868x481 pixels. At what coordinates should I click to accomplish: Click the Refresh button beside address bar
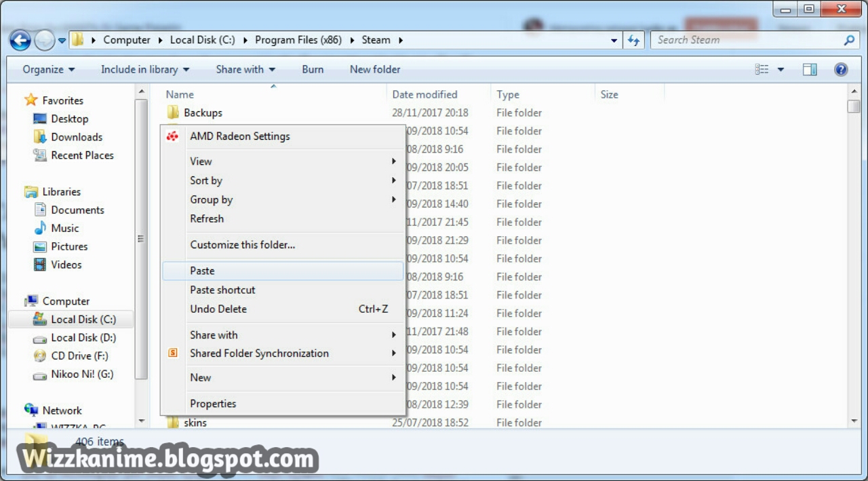click(x=634, y=40)
